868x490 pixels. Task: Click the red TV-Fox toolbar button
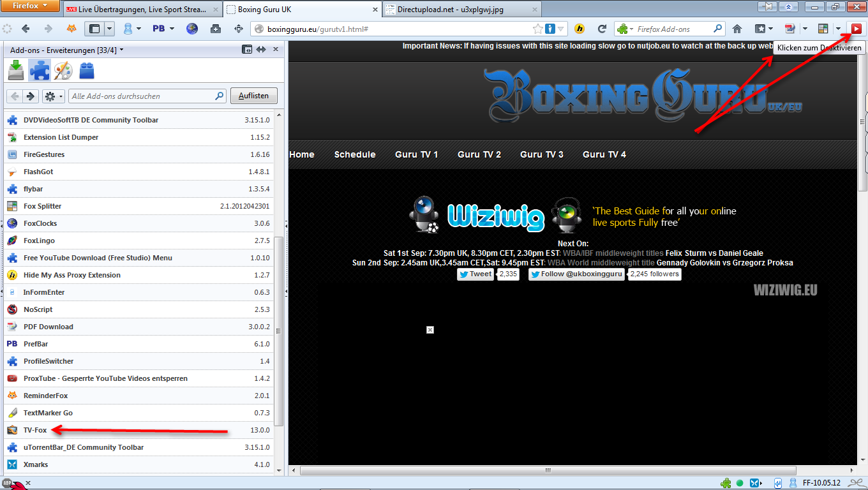pos(856,29)
